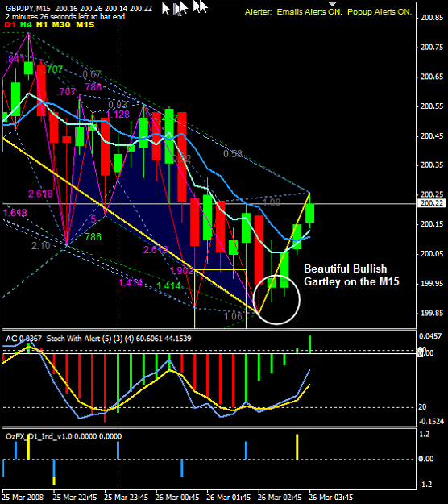Click the chart shift triangle marker at top

click(x=333, y=4)
